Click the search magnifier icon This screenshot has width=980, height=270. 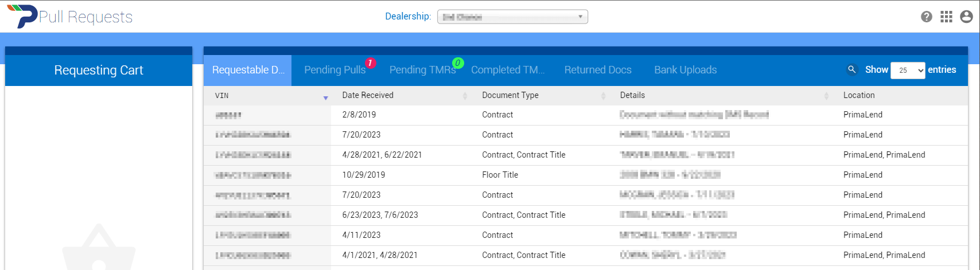[852, 70]
